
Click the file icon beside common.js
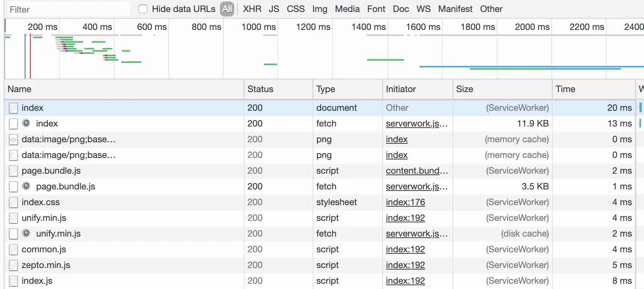pos(13,249)
